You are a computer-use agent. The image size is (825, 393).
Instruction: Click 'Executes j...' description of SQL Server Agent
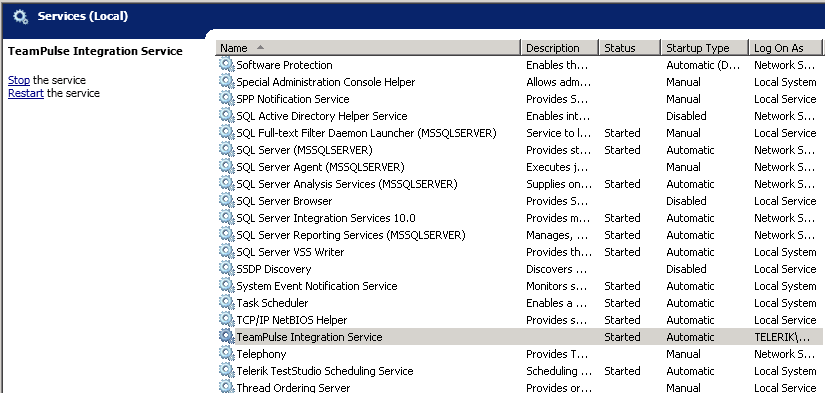557,167
